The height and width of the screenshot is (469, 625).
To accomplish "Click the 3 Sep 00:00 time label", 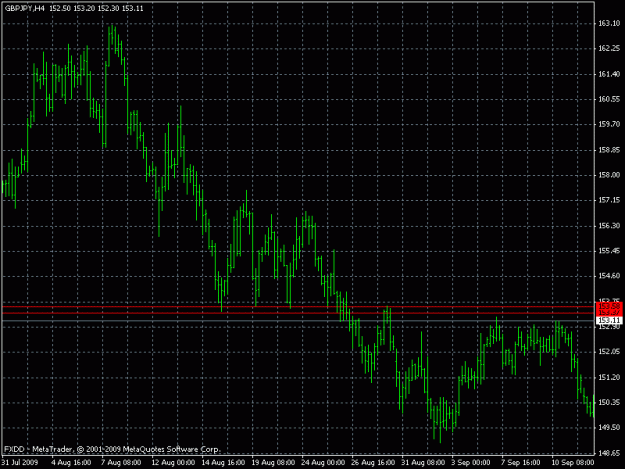I will [x=471, y=463].
